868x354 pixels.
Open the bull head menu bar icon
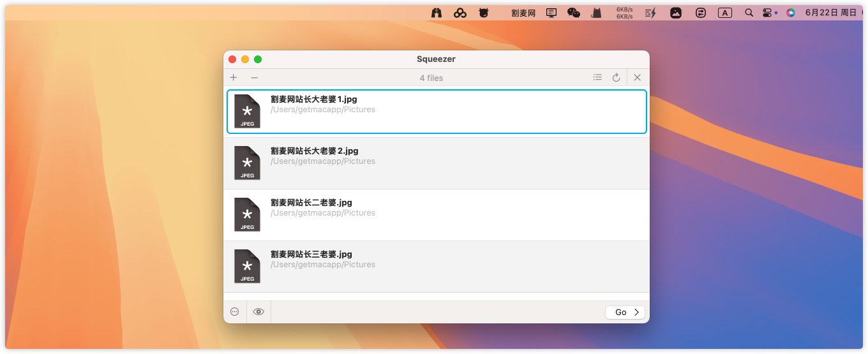484,13
